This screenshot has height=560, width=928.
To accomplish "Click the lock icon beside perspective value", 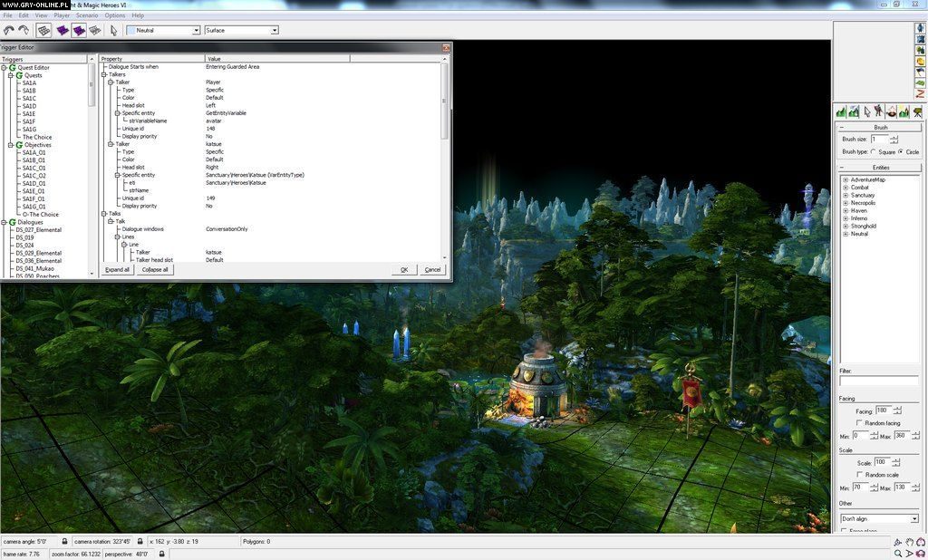I will coord(161,554).
